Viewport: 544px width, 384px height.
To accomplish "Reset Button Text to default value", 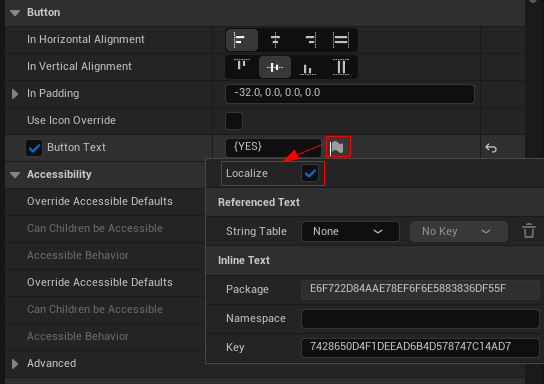I will click(x=491, y=148).
